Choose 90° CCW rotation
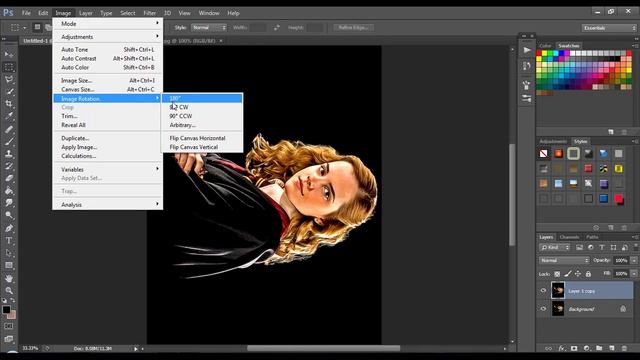 pyautogui.click(x=202, y=116)
